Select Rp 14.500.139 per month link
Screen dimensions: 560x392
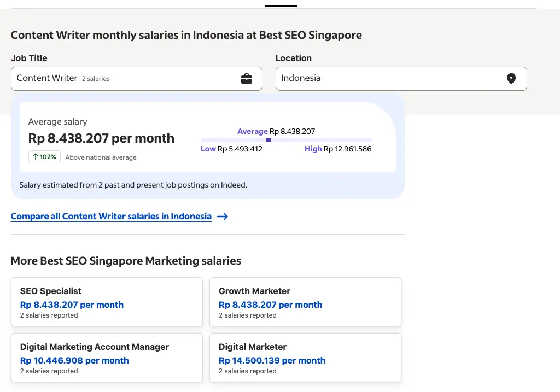click(x=272, y=361)
